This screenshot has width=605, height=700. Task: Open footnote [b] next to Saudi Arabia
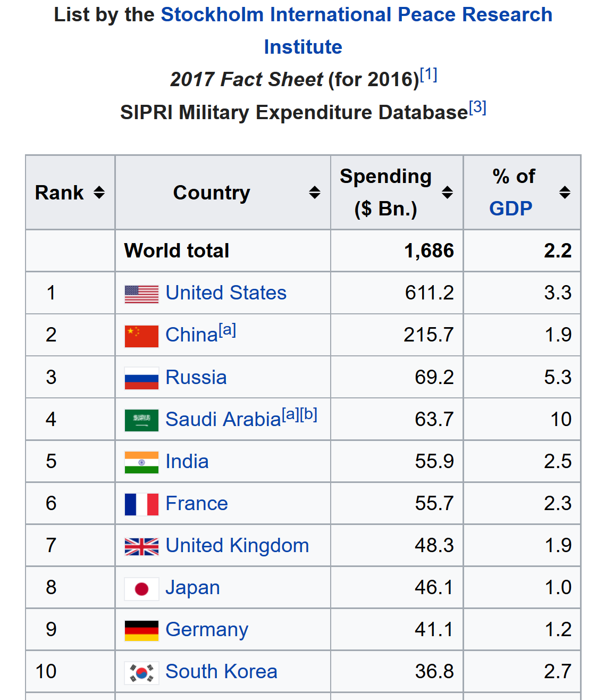point(308,414)
